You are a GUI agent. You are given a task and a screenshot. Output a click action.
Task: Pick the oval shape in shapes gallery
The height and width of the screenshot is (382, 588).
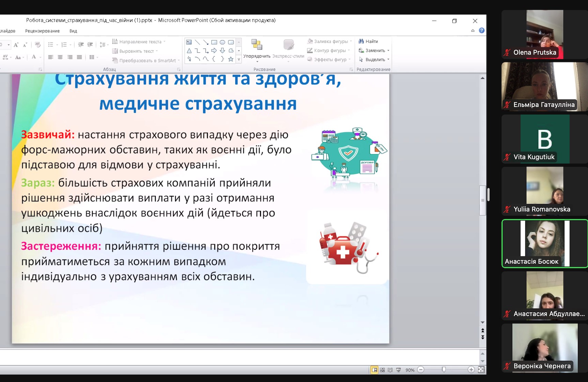(222, 42)
